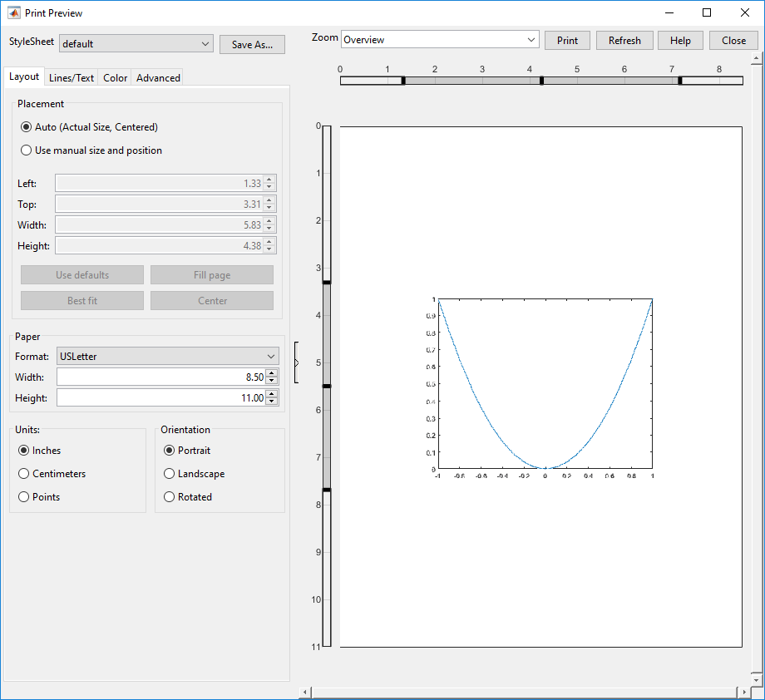Decrease paper Height with down arrow
765x700 pixels.
272,402
